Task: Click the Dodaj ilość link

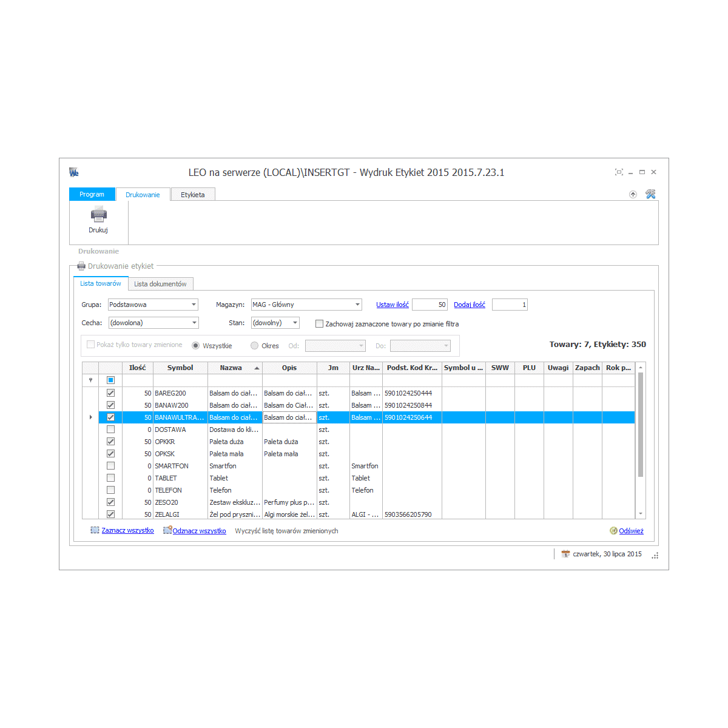Action: coord(469,305)
